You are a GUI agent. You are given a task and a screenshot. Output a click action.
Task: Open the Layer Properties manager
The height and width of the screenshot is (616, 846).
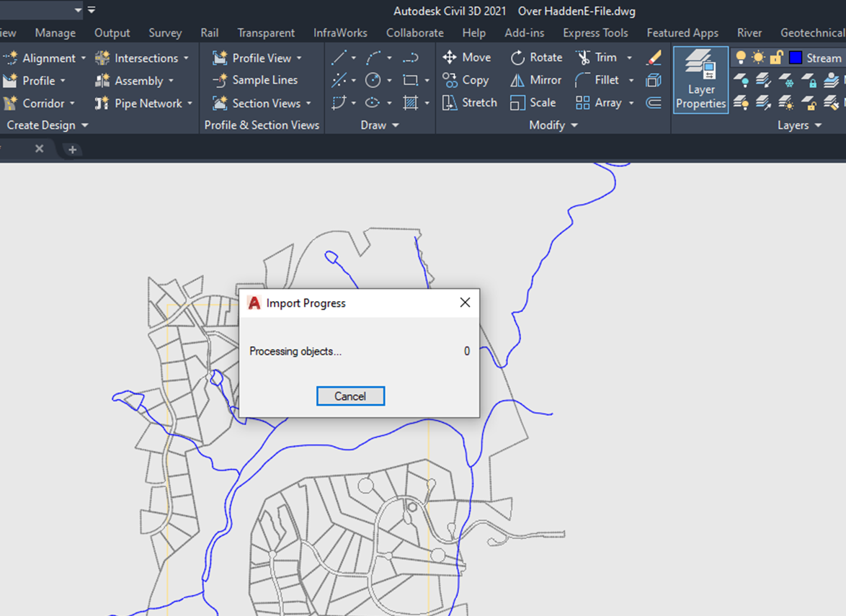pyautogui.click(x=700, y=80)
